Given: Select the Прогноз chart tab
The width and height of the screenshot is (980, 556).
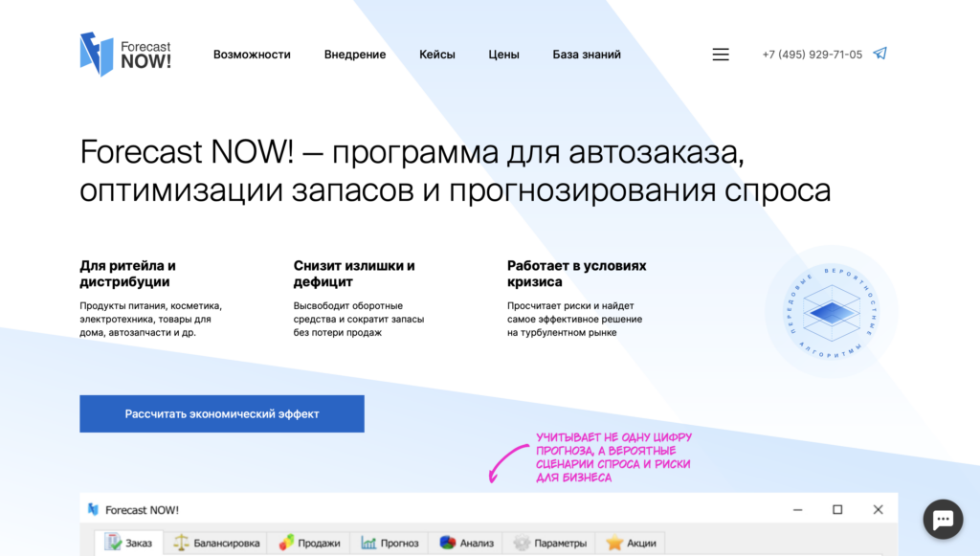Looking at the screenshot, I should [x=390, y=543].
